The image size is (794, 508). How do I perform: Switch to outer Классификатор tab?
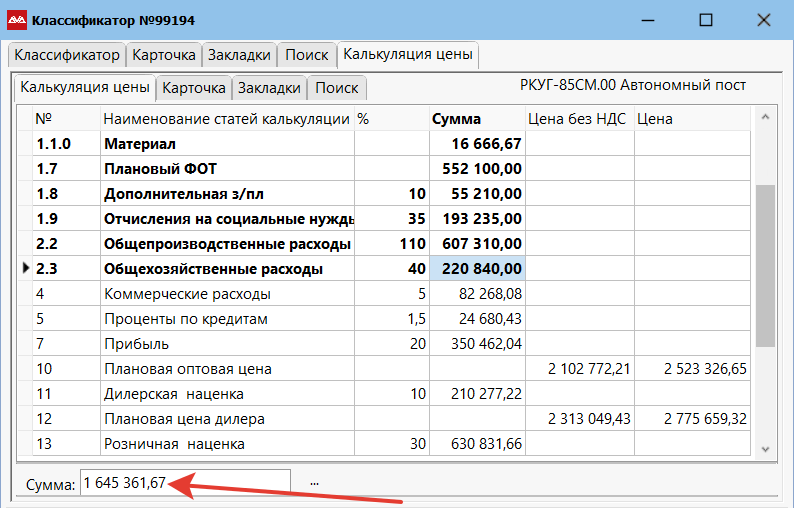point(66,55)
